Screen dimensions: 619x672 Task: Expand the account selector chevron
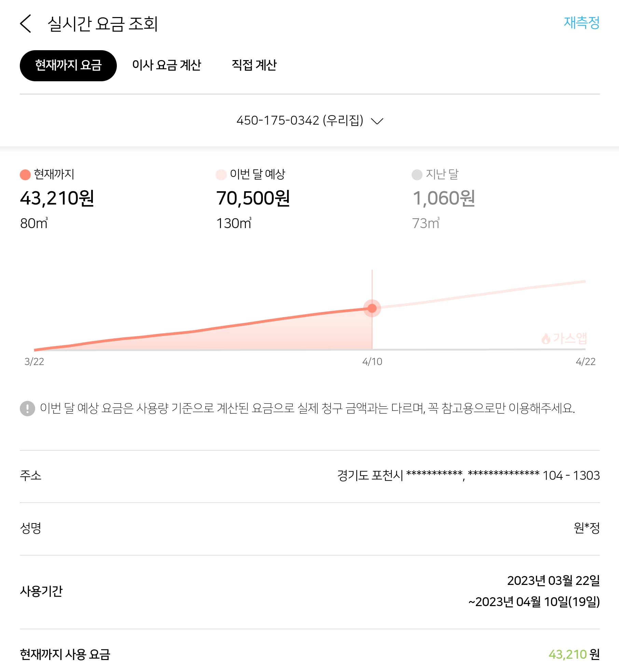(x=377, y=121)
